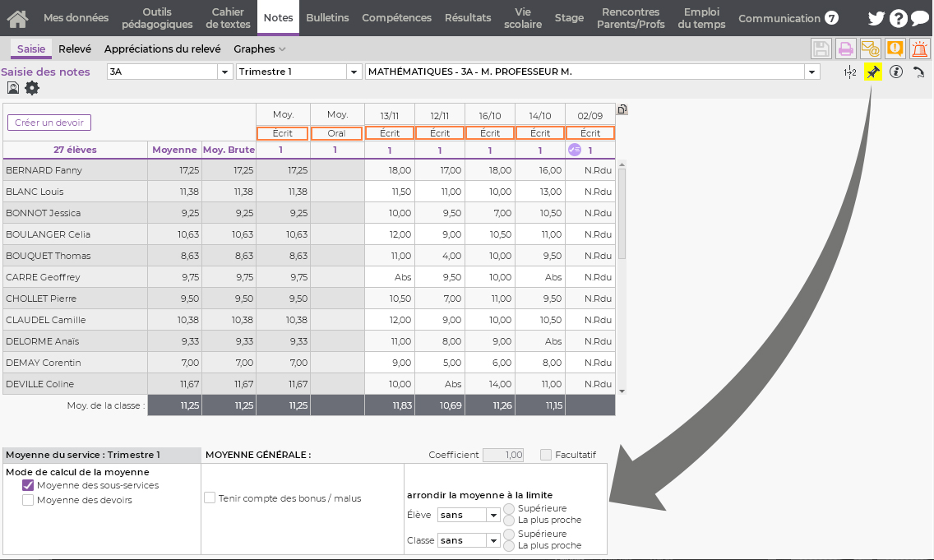Check the Facultatif checkbox
934x560 pixels.
tap(546, 455)
